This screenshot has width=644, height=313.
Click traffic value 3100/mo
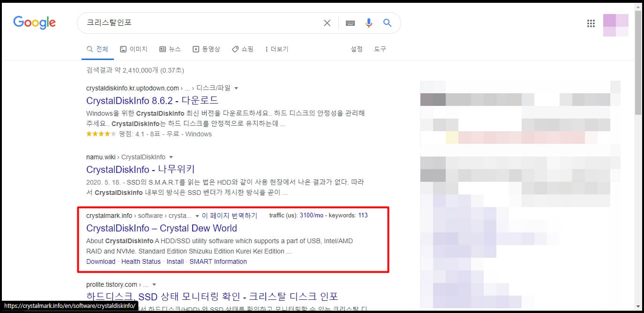click(x=312, y=216)
